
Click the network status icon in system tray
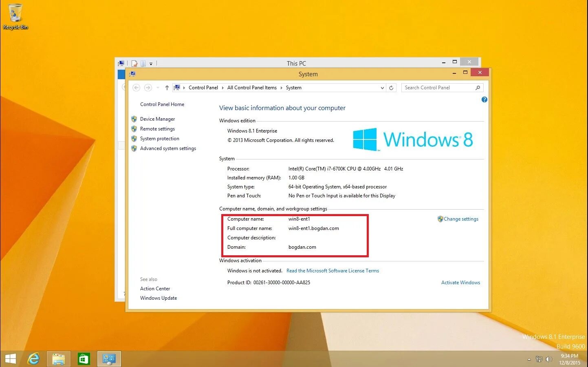pos(539,359)
